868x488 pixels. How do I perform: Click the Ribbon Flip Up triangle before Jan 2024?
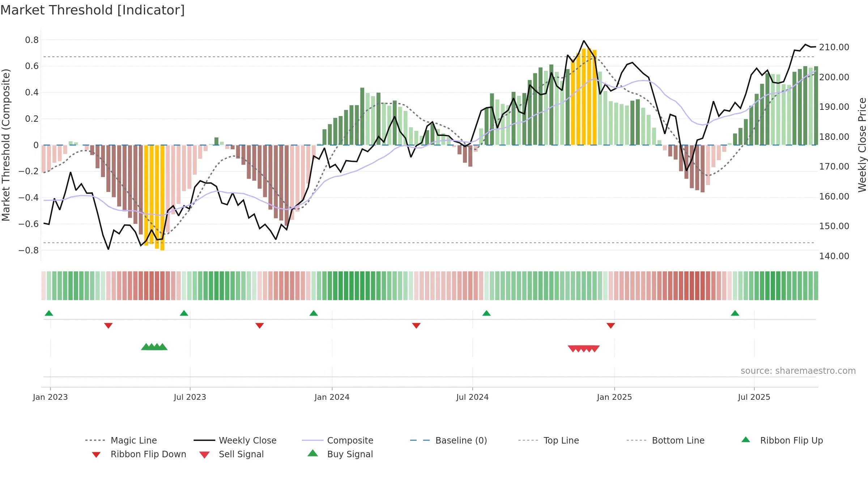tap(314, 313)
